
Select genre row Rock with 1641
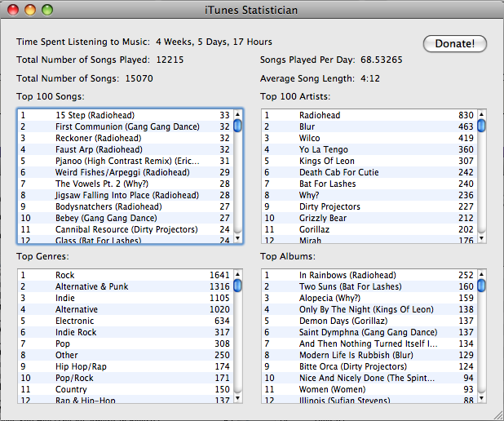coord(126,275)
